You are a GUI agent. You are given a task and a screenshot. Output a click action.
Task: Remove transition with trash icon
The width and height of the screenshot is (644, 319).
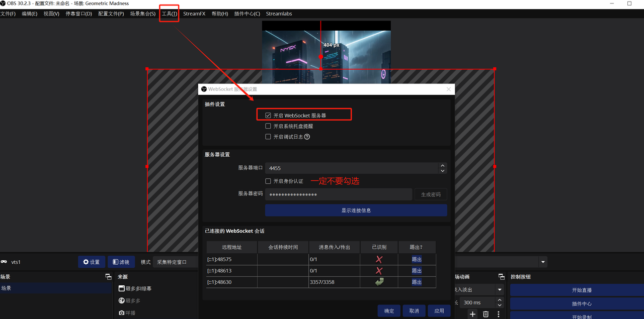pyautogui.click(x=486, y=314)
